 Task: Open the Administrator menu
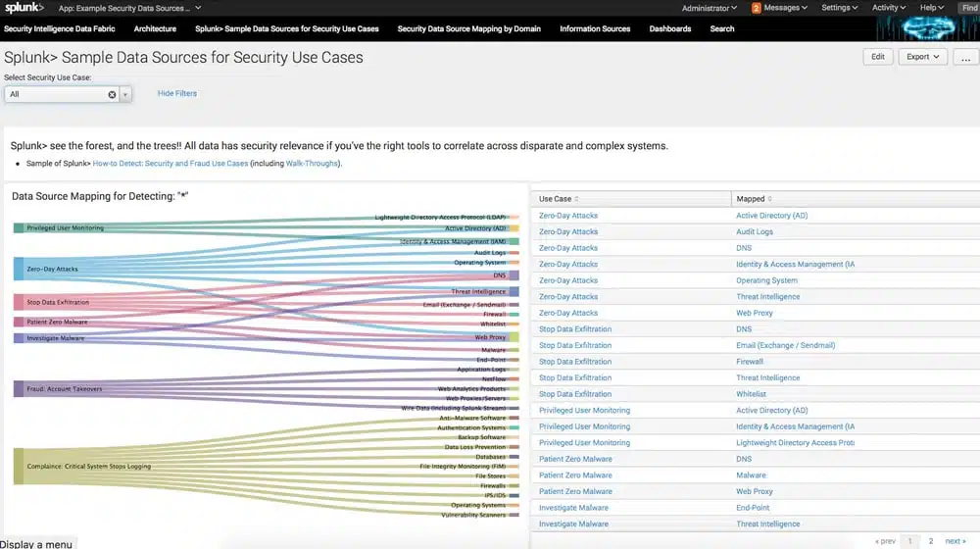710,8
